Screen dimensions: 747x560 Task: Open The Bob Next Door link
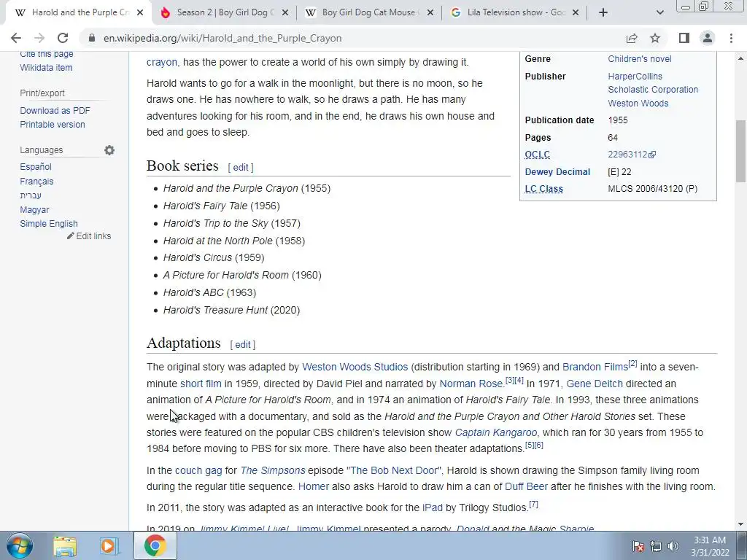coord(394,470)
